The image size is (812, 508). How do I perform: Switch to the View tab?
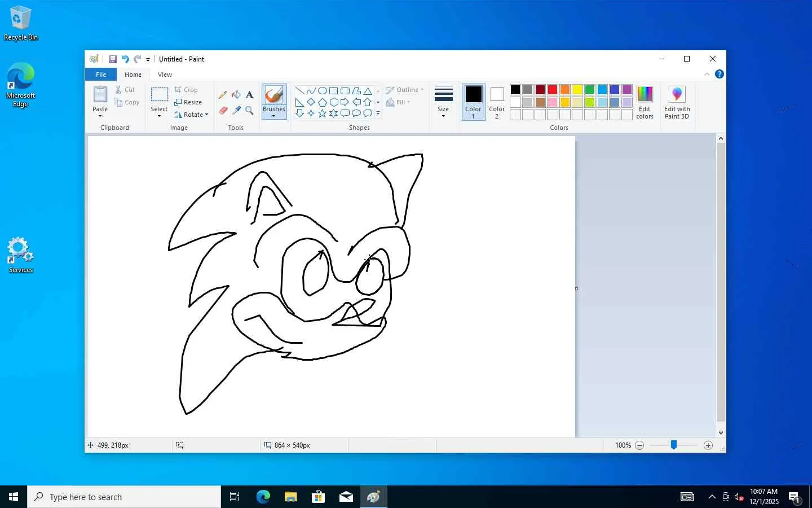[165, 75]
